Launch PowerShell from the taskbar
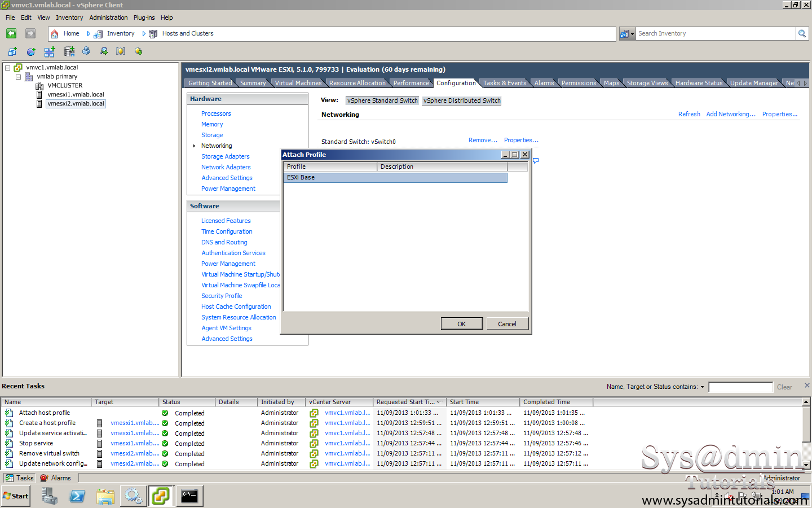Viewport: 812px width, 508px height. [77, 496]
